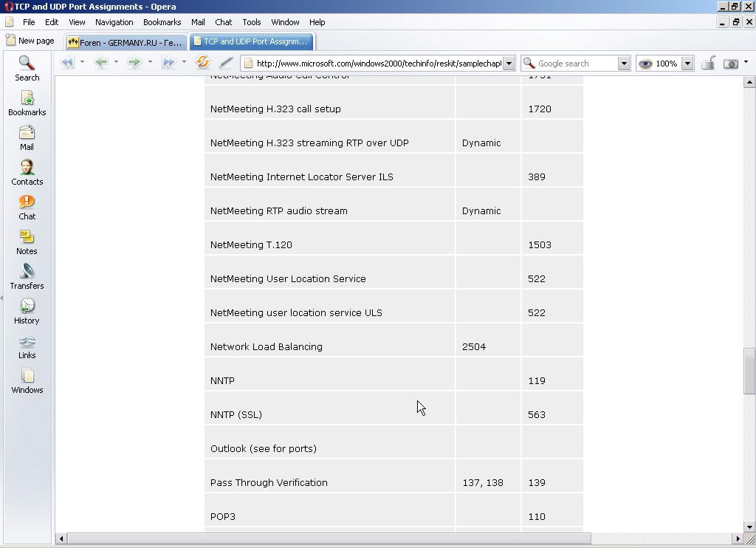Toggle the eye view-mode button
The image size is (756, 548).
[645, 64]
